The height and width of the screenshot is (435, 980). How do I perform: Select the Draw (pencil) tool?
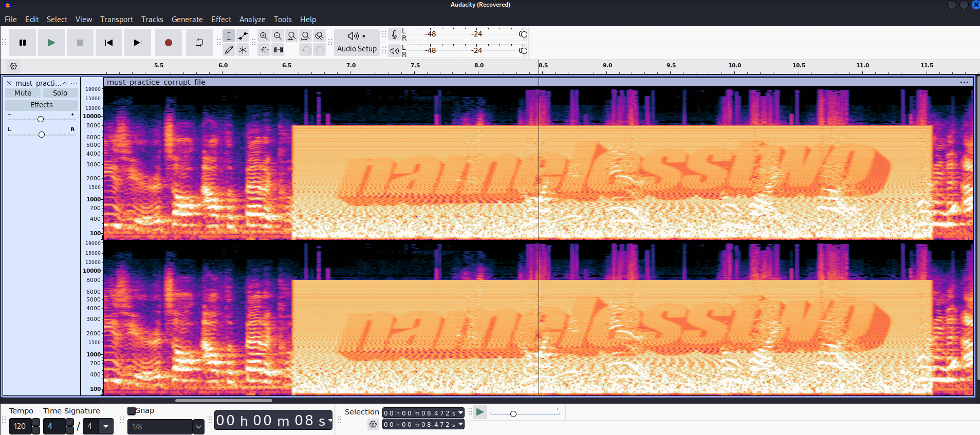pyautogui.click(x=229, y=50)
